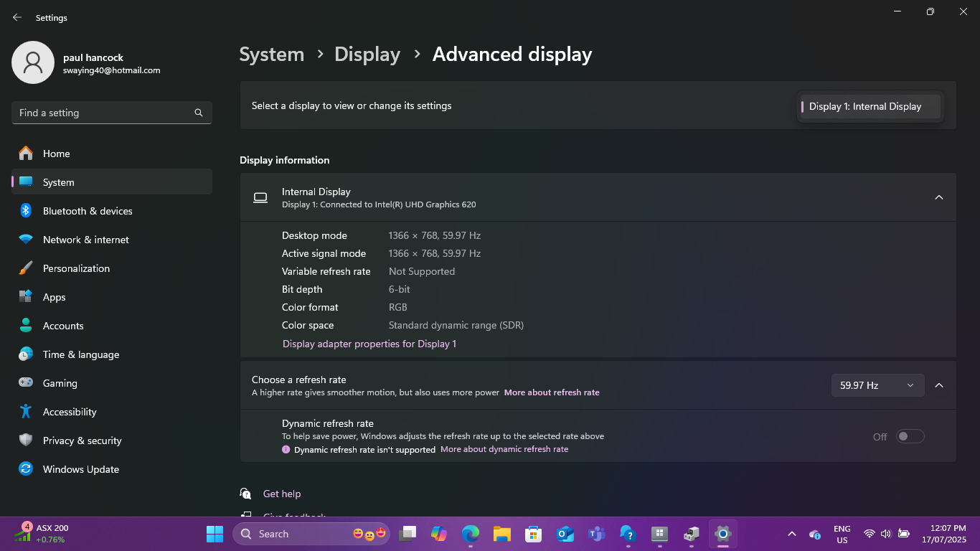
Task: Open the Home settings page
Action: [x=112, y=154]
